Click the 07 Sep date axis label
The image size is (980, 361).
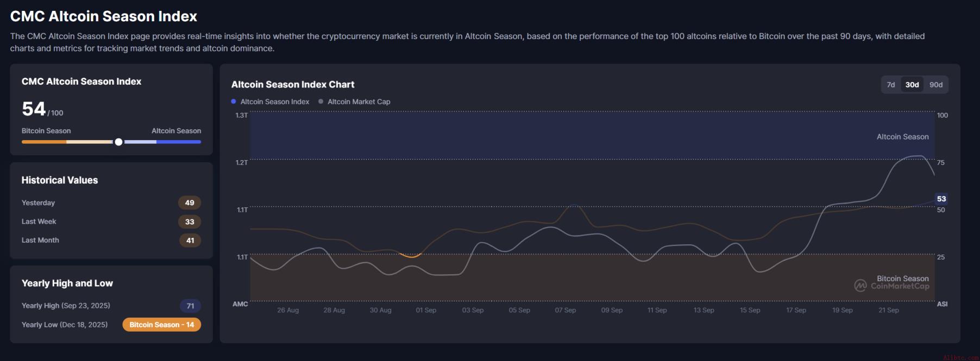coord(565,310)
